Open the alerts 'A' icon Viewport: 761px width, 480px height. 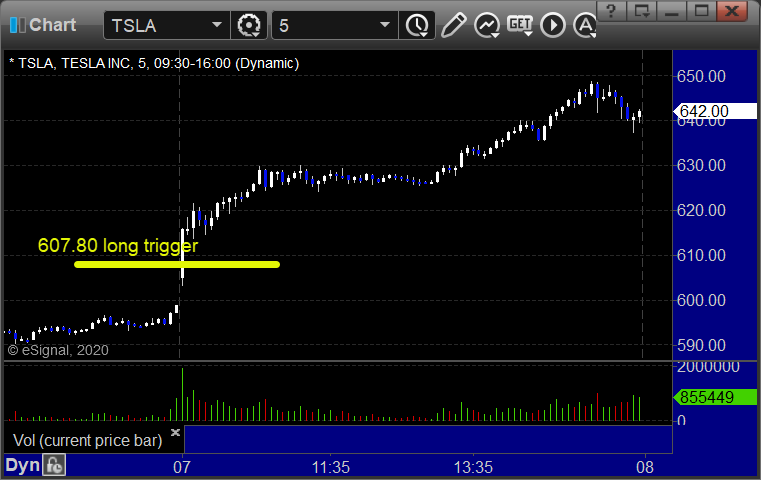[x=585, y=25]
